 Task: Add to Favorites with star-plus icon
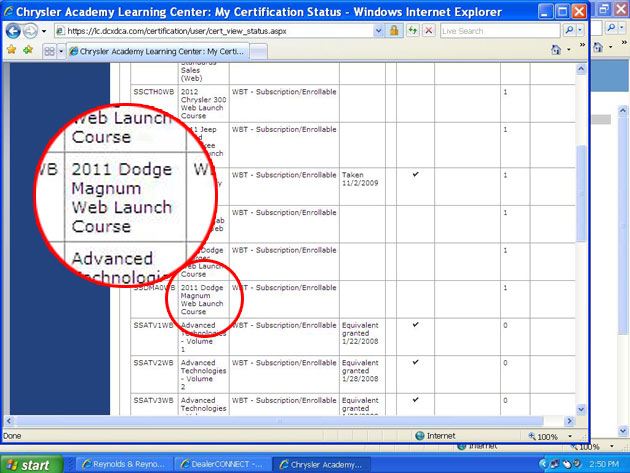pos(28,50)
